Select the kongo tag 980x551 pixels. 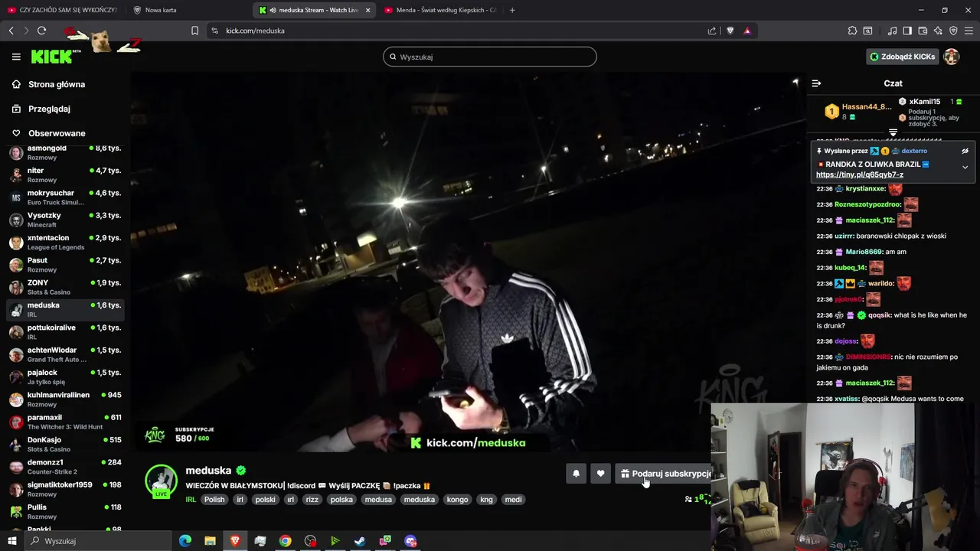(x=457, y=500)
